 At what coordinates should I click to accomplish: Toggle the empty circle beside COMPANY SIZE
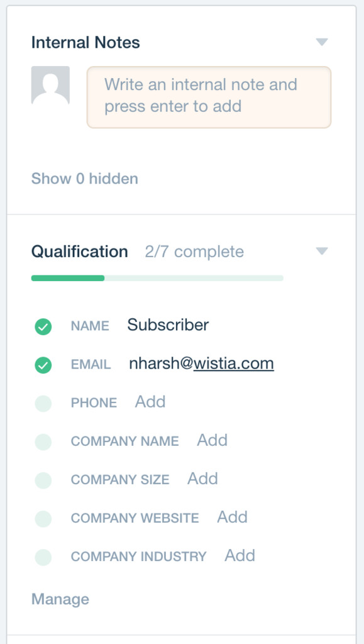tap(43, 480)
